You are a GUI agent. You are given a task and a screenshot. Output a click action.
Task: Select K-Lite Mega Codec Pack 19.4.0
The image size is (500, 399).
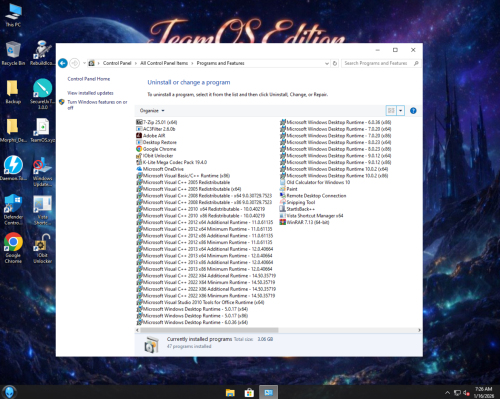coord(172,162)
